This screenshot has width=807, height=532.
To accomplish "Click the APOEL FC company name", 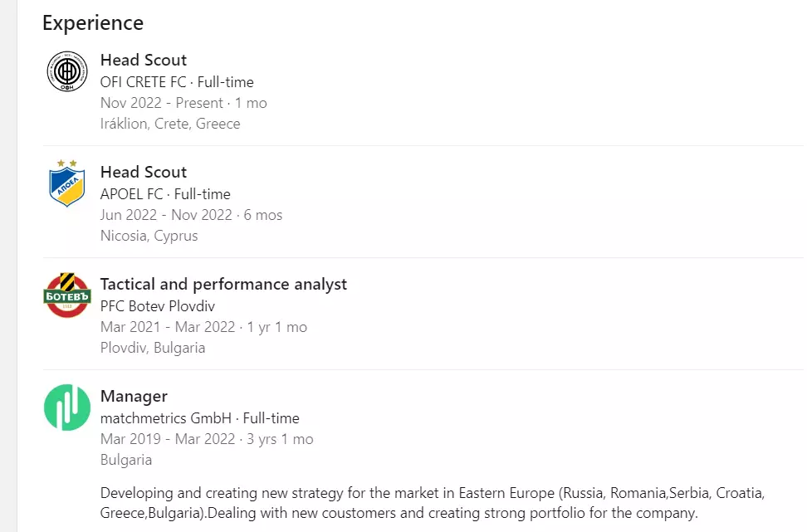I will (131, 194).
